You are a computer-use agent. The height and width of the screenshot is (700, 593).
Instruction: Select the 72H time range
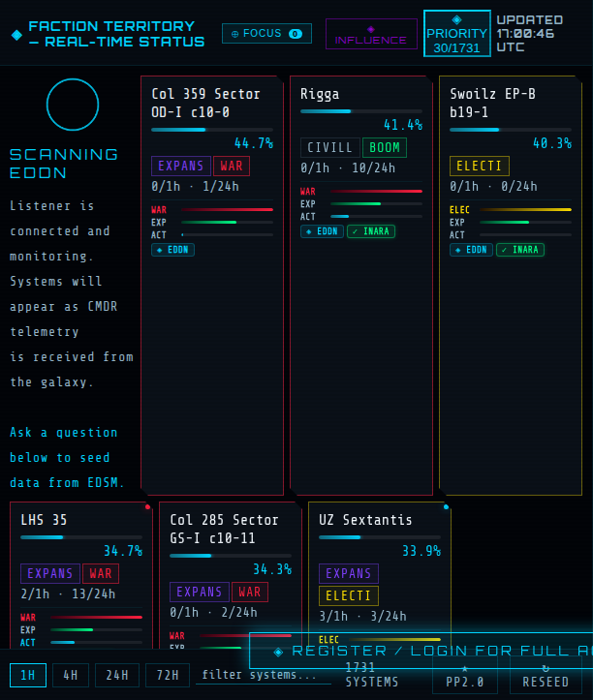(x=168, y=675)
